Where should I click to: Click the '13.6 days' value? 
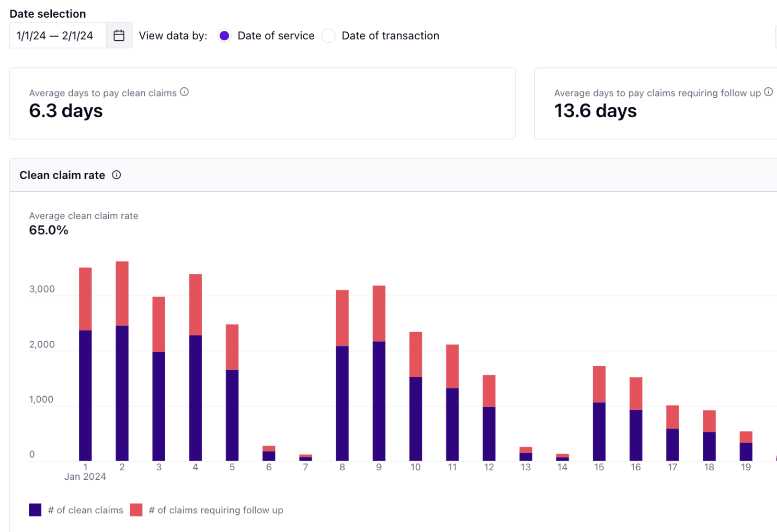596,111
